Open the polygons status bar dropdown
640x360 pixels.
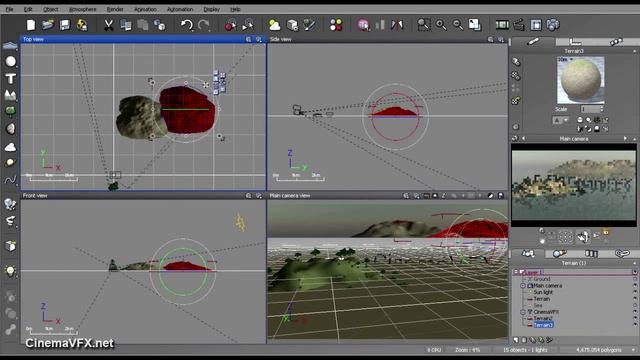(633, 350)
